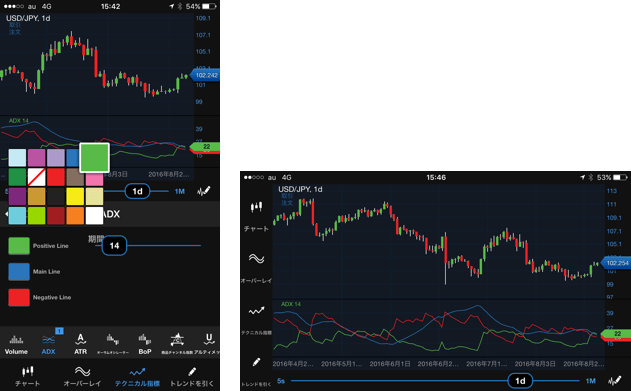Tap green 22 ADX value tag on right chart
Screen dimensions: 631x391
tap(616, 333)
